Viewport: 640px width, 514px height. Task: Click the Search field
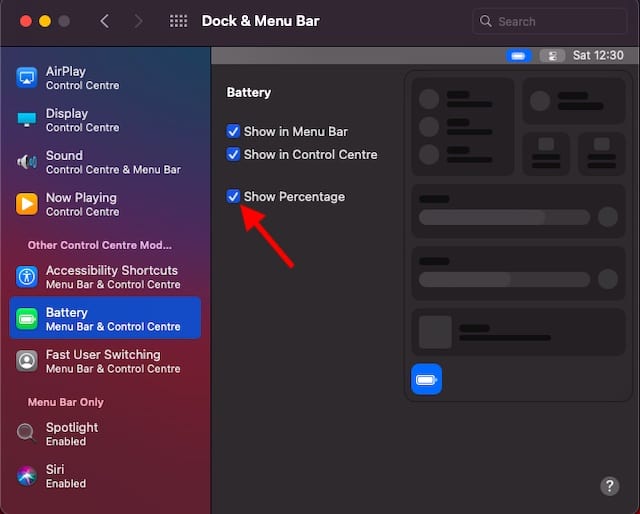[550, 21]
